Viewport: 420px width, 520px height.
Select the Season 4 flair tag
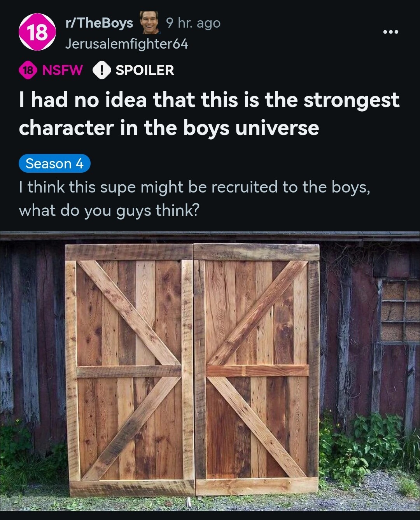(x=54, y=163)
